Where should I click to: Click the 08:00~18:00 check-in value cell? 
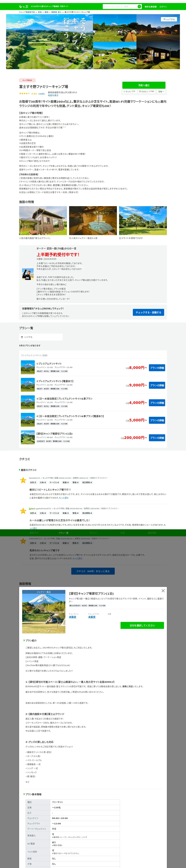85,818
